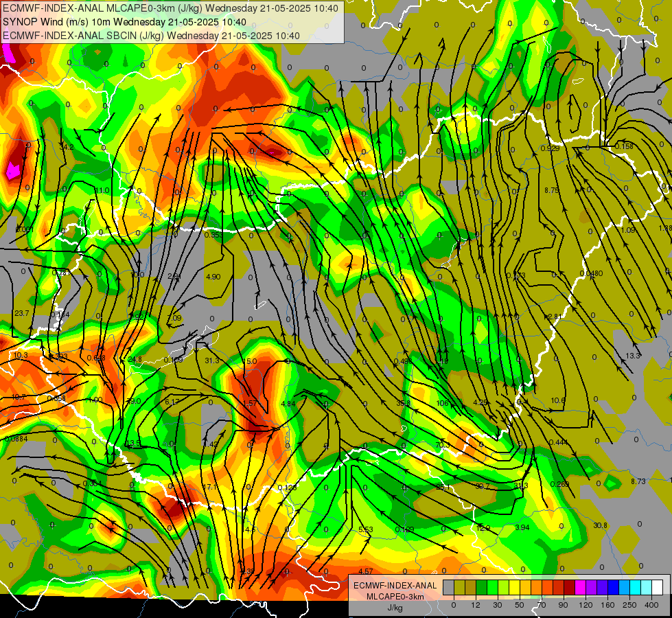Click legend scale value 250

pos(629,605)
